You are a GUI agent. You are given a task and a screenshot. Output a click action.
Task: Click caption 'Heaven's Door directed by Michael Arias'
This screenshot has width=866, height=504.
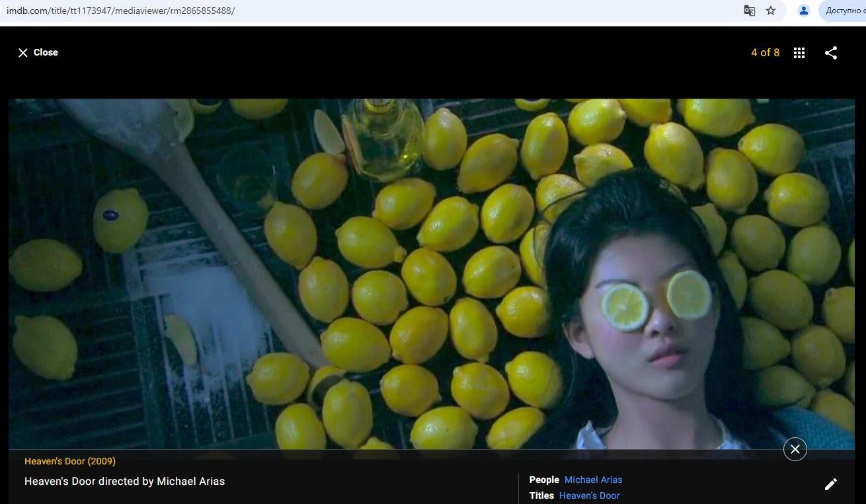click(125, 482)
